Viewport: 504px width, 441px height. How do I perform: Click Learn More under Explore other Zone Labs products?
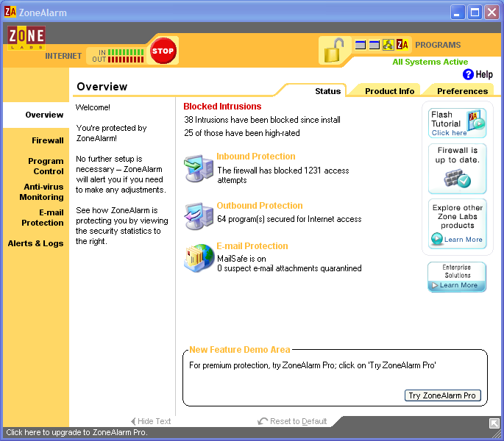tap(464, 240)
